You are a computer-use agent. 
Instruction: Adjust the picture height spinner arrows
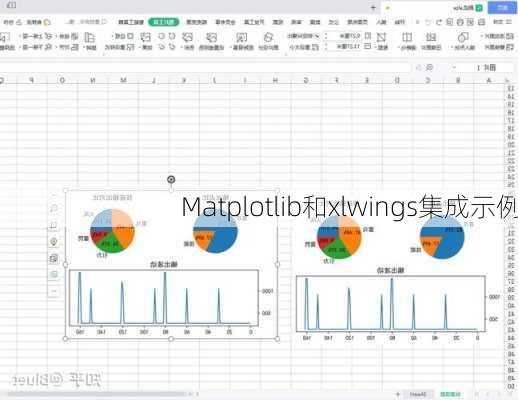click(x=326, y=35)
